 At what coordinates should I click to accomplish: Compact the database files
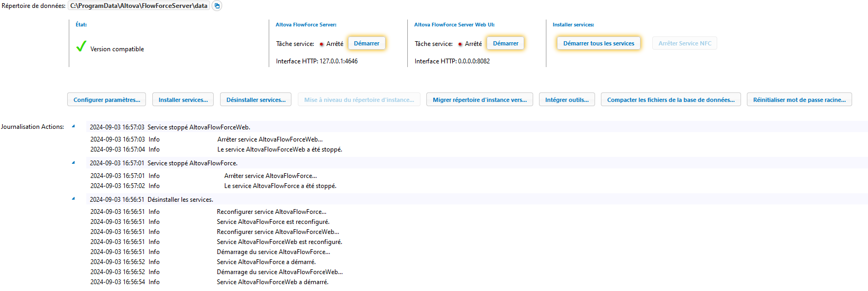click(x=671, y=100)
